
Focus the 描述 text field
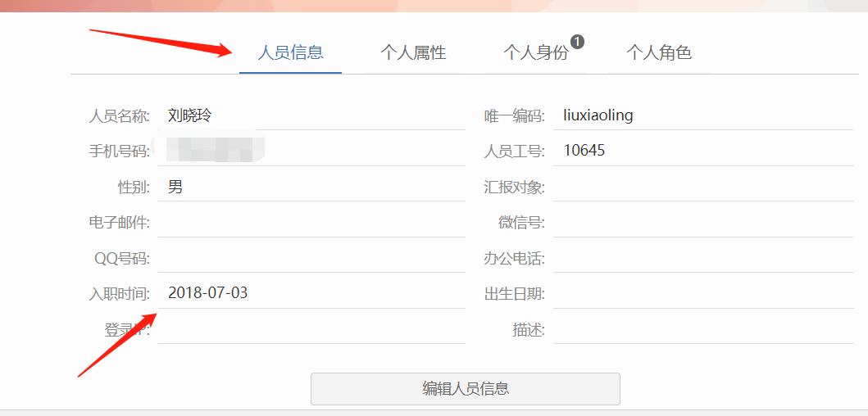(x=705, y=330)
